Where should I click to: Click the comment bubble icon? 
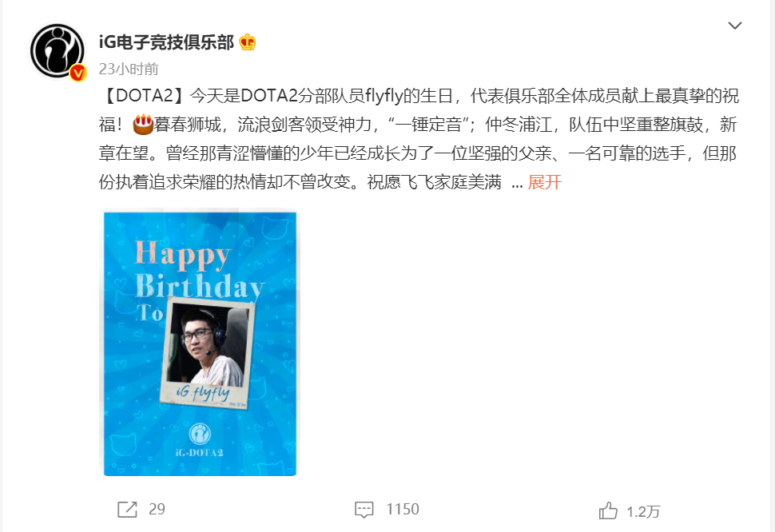point(364,510)
